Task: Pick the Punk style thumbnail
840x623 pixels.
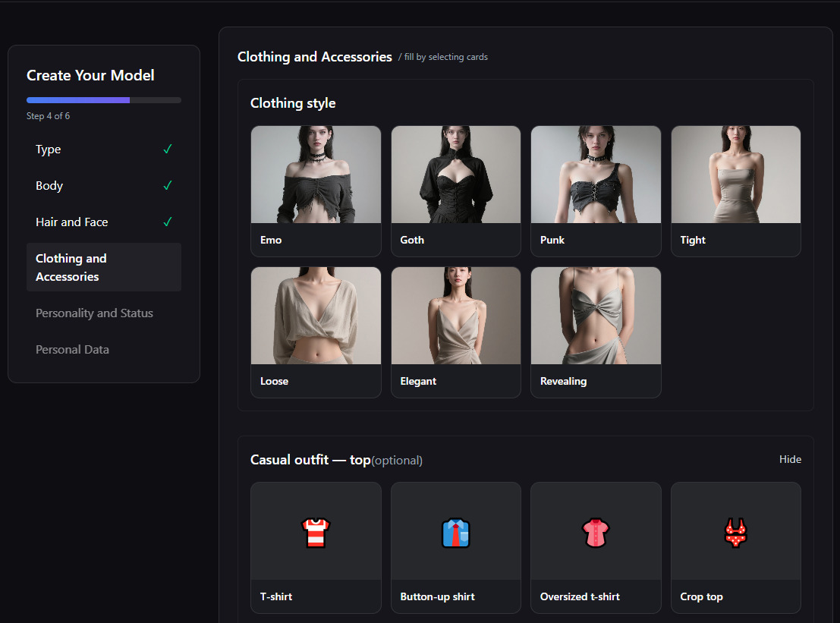Action: click(x=596, y=176)
